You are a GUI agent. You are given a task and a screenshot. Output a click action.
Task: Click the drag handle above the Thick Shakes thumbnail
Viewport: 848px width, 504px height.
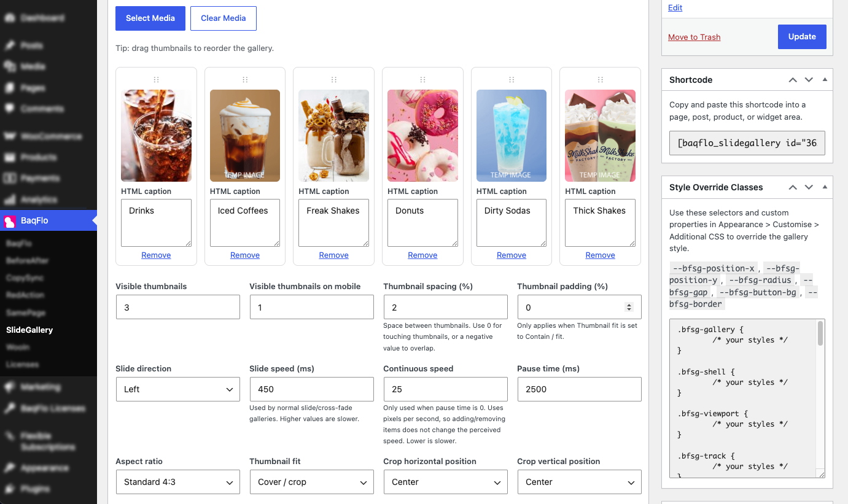click(x=600, y=80)
